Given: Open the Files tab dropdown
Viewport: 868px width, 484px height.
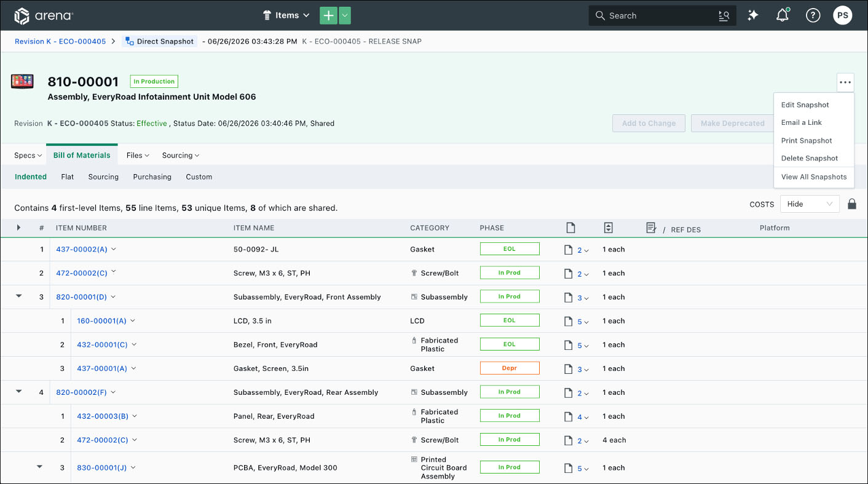Looking at the screenshot, I should [138, 156].
